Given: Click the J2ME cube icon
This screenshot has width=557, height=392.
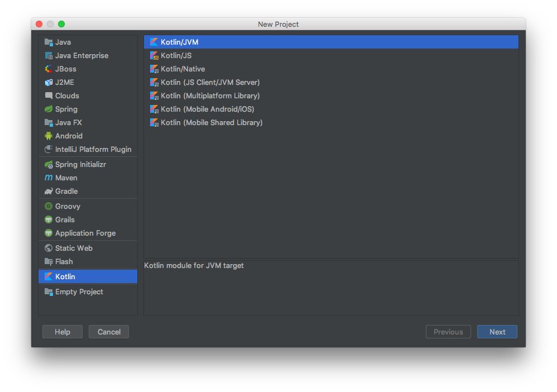Looking at the screenshot, I should [49, 83].
